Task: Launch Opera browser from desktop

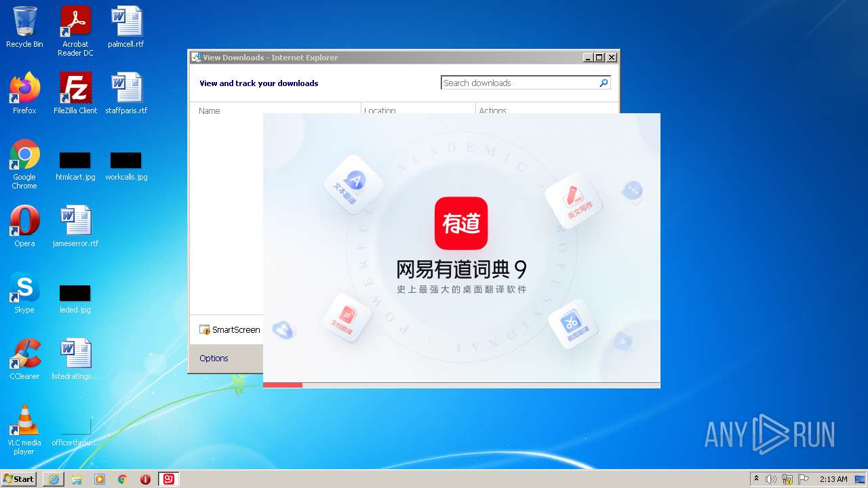Action: pyautogui.click(x=24, y=226)
